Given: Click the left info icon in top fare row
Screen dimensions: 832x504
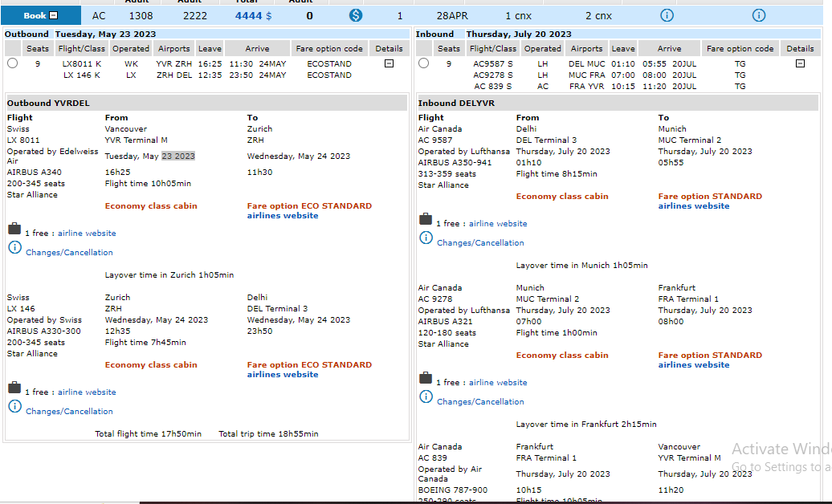Looking at the screenshot, I should point(667,15).
